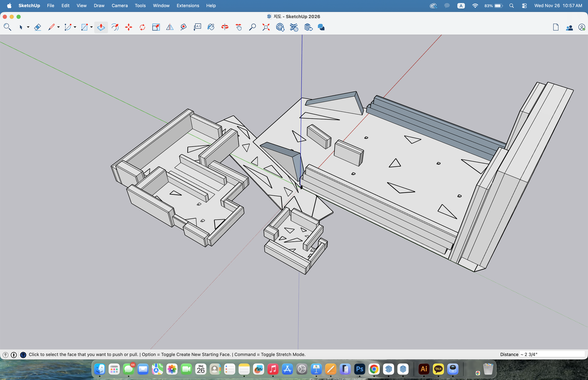588x380 pixels.
Task: Activate the Flip tool
Action: pos(170,27)
